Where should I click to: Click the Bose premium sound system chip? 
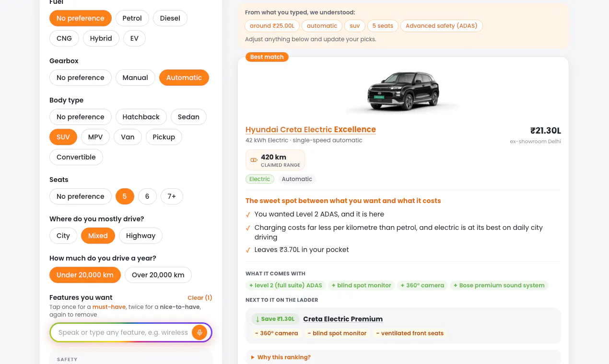[x=499, y=285]
